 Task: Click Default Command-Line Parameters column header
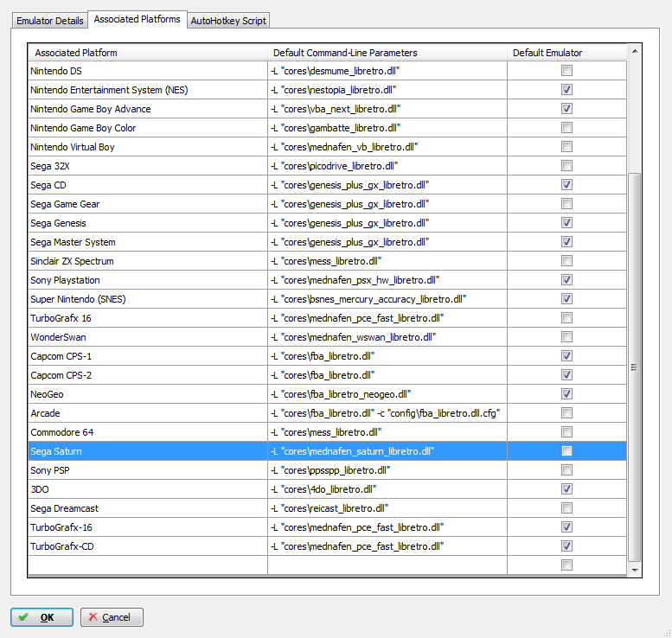[x=387, y=53]
